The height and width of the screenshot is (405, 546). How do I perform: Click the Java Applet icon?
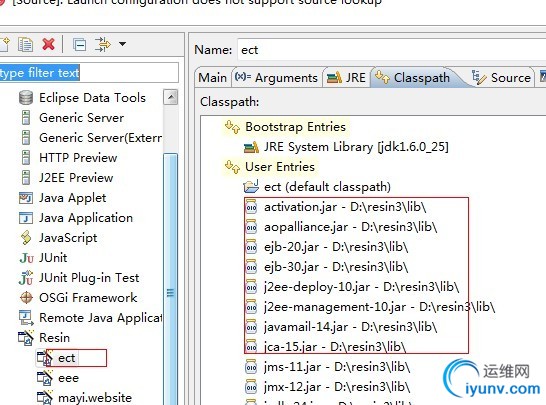click(26, 198)
